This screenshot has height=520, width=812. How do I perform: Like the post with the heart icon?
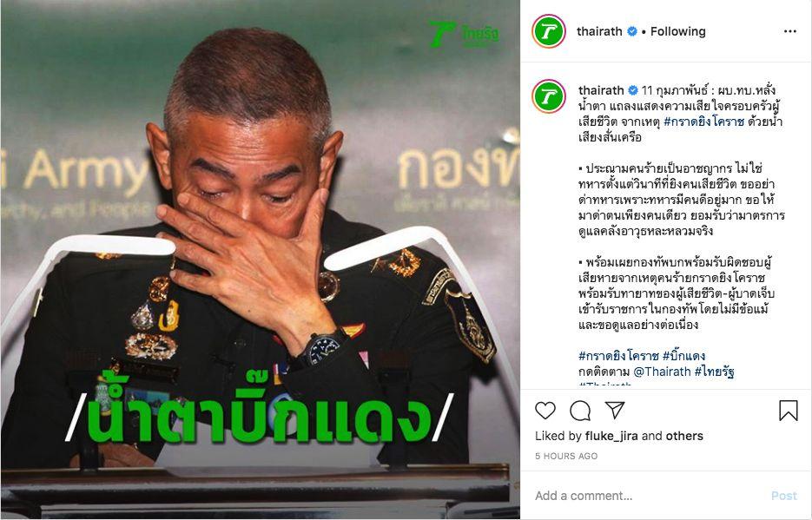pos(545,411)
